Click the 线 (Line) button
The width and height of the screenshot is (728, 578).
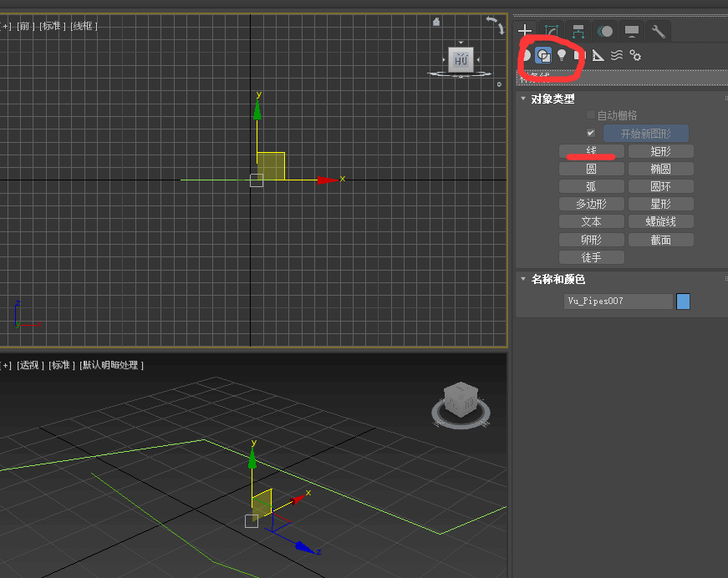[592, 151]
